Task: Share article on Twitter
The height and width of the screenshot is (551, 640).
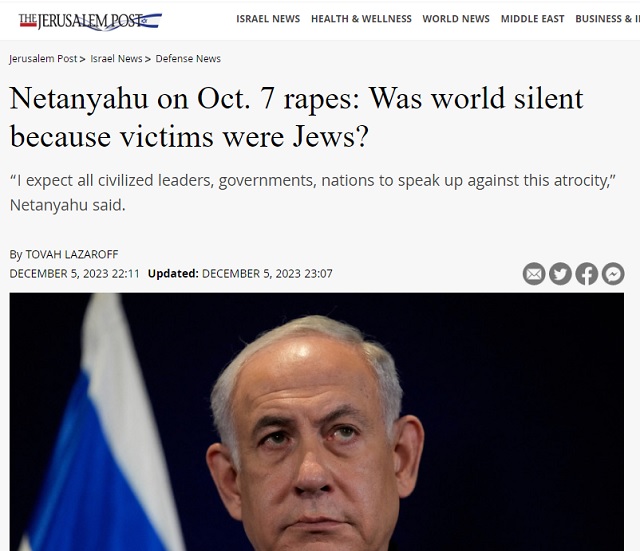Action: pyautogui.click(x=560, y=274)
